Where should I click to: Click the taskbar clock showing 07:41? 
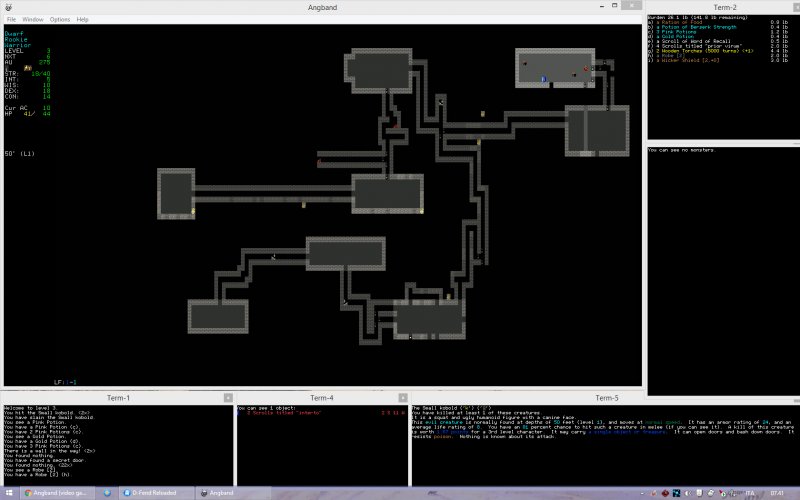click(777, 493)
